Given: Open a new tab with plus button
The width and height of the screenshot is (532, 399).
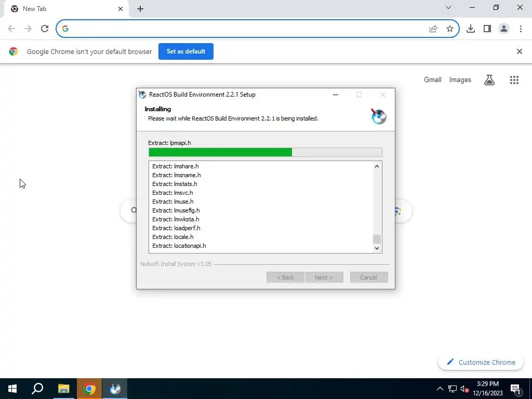Looking at the screenshot, I should (x=140, y=9).
